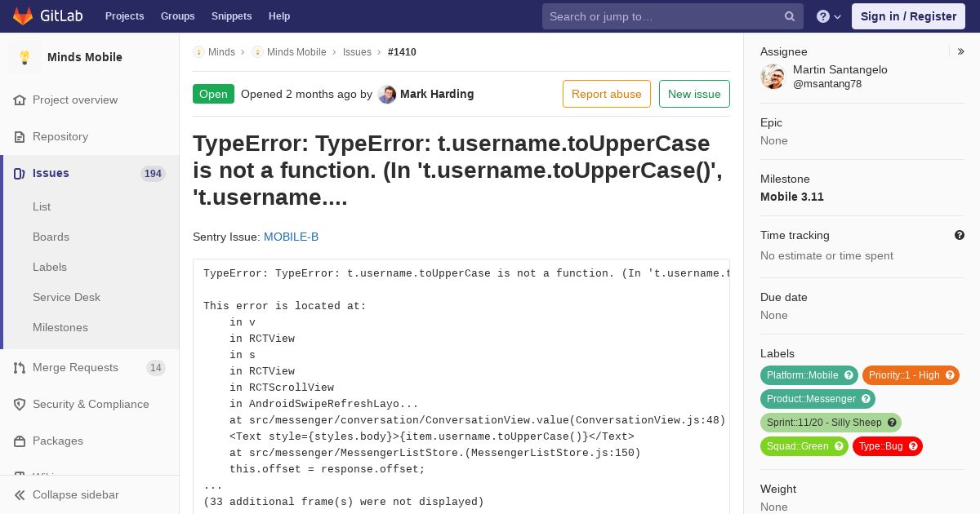Click the 194 issues count badge
This screenshot has height=514, width=980.
153,173
